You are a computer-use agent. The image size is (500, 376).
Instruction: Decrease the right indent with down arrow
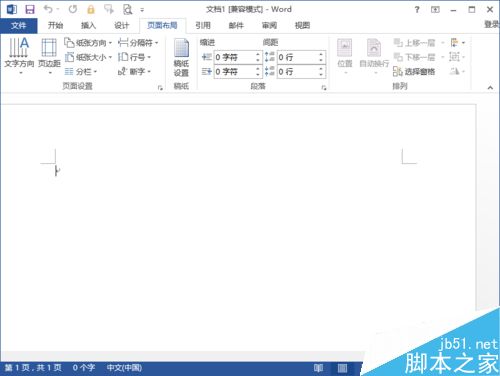point(258,75)
